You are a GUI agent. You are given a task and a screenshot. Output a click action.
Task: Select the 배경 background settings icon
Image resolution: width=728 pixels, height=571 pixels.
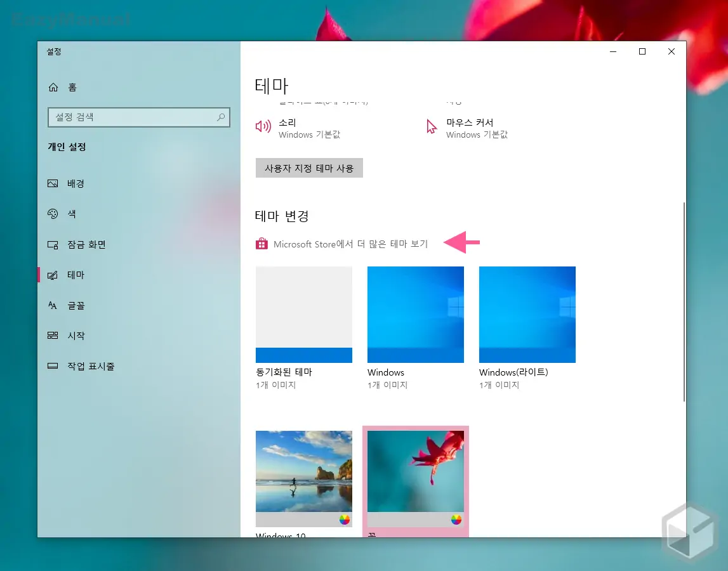[x=54, y=183]
